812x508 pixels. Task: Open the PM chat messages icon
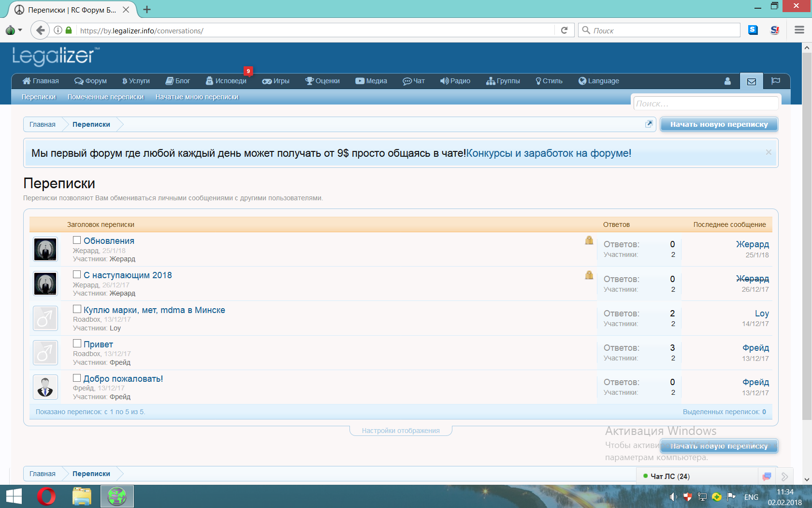point(767,477)
